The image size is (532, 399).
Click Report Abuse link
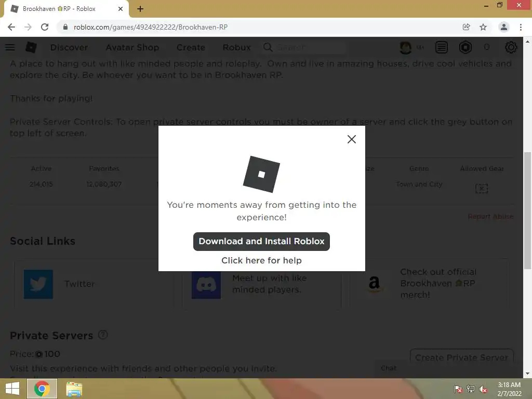click(x=490, y=217)
